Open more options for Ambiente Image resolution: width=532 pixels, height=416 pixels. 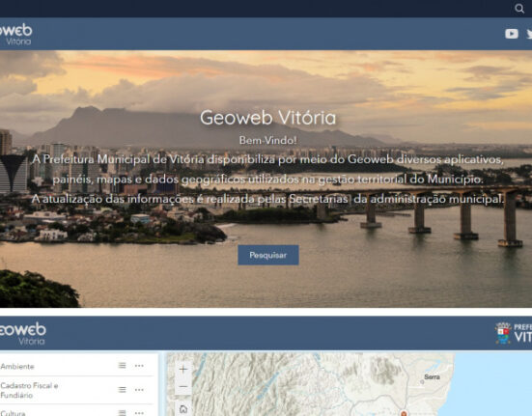pyautogui.click(x=139, y=366)
